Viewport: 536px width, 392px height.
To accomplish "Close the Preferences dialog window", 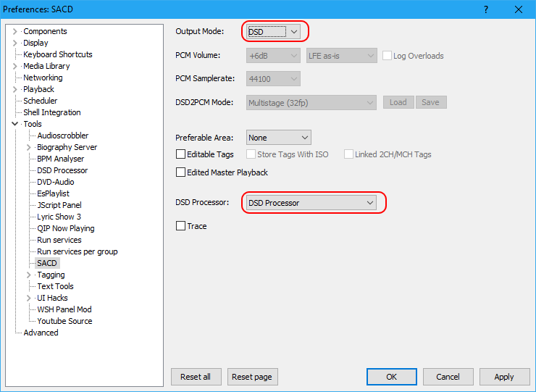I will [519, 9].
